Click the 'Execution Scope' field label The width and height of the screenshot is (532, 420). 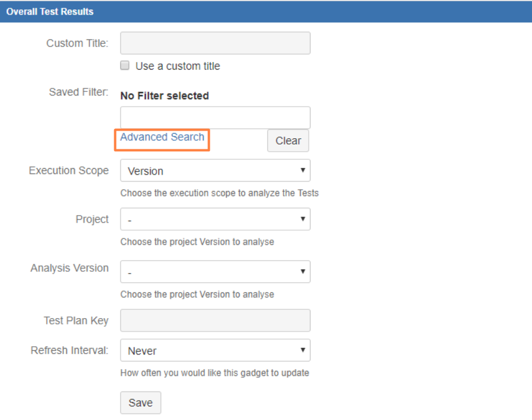tap(69, 170)
